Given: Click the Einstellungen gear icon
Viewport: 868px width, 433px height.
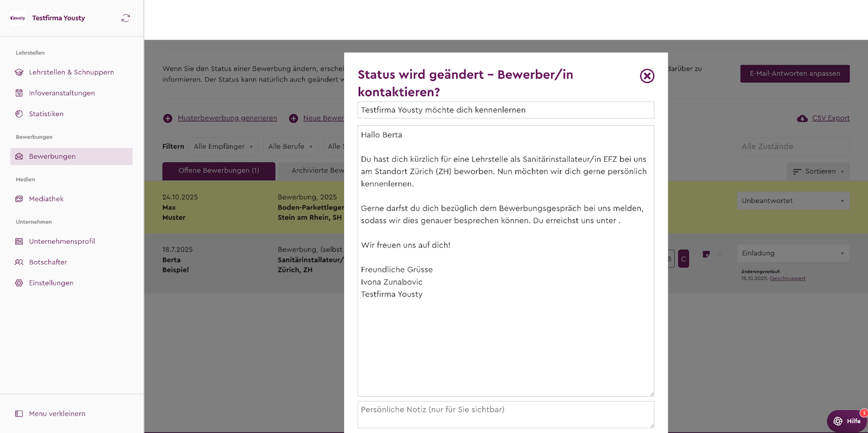Looking at the screenshot, I should [x=19, y=283].
